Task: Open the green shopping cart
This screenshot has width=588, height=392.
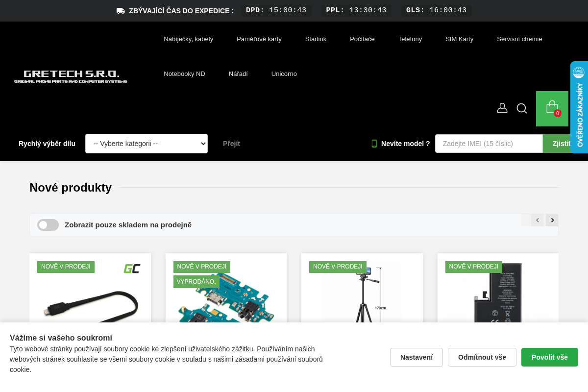Action: pos(552,109)
